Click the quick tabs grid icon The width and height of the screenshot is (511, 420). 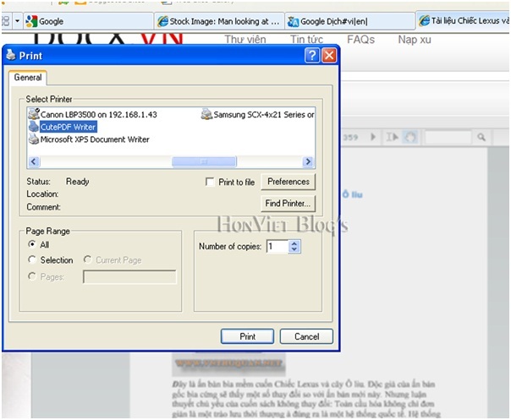pyautogui.click(x=6, y=21)
